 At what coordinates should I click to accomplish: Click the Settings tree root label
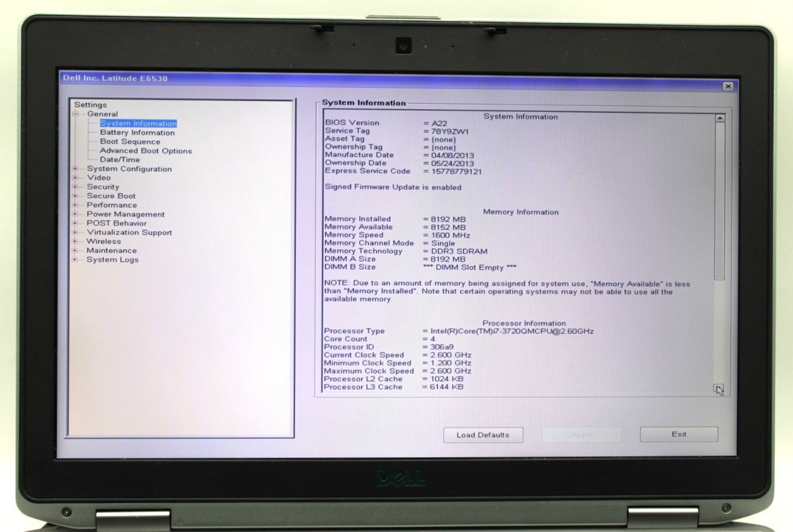click(90, 105)
